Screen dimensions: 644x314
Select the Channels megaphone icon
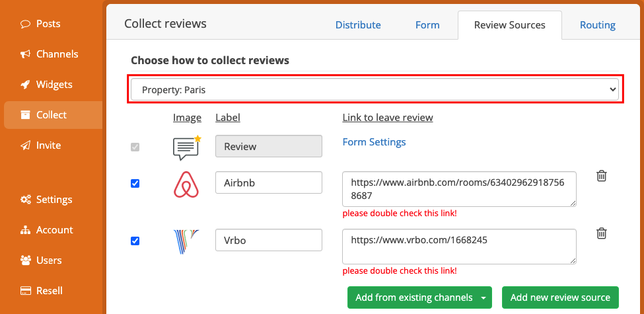(x=26, y=54)
